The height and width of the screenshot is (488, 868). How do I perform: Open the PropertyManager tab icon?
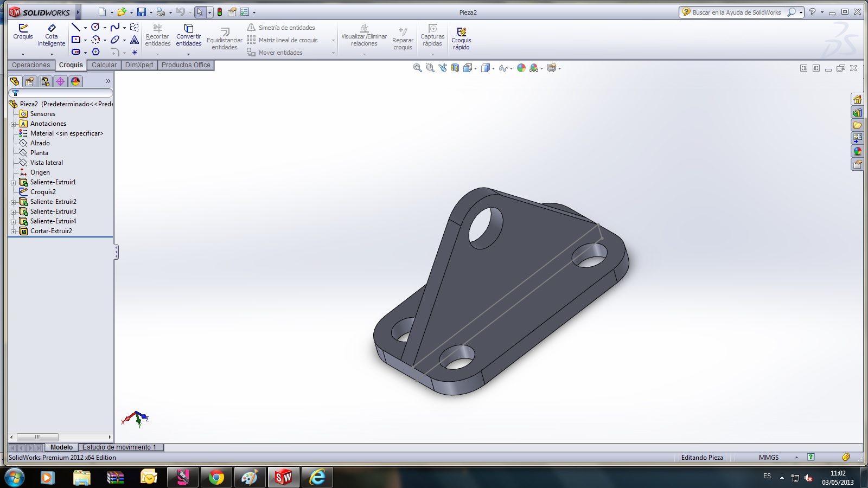30,81
